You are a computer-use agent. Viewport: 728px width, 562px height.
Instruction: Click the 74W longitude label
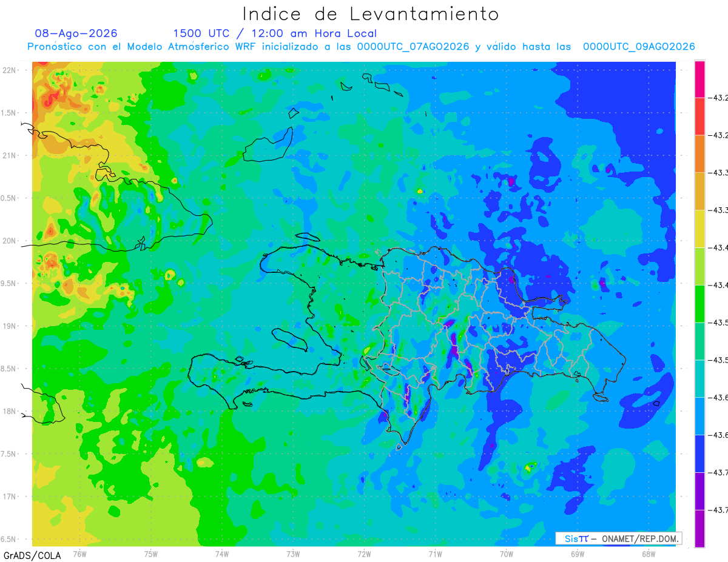pos(222,554)
